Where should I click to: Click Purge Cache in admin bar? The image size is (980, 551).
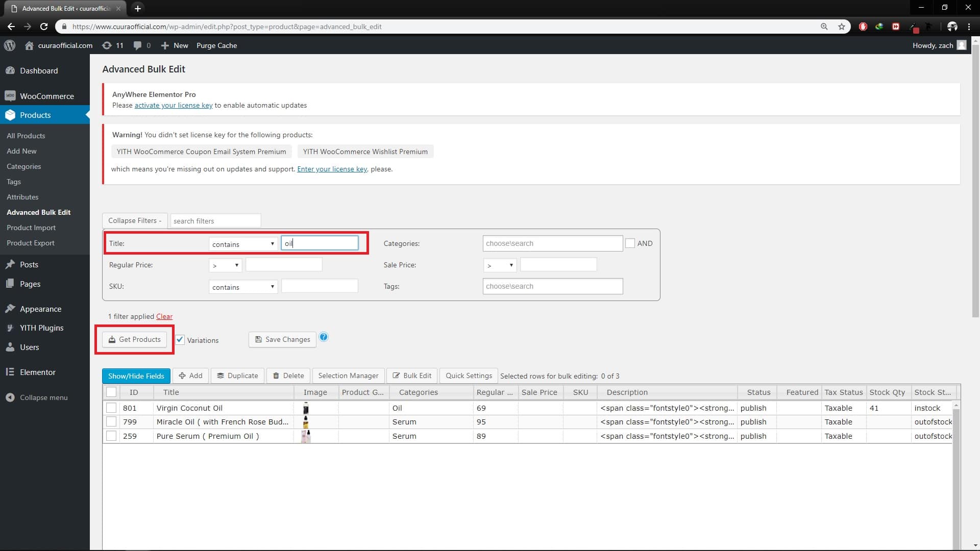point(216,45)
